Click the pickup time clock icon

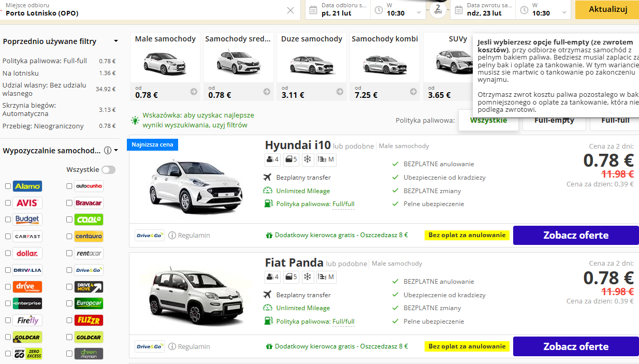click(x=379, y=10)
